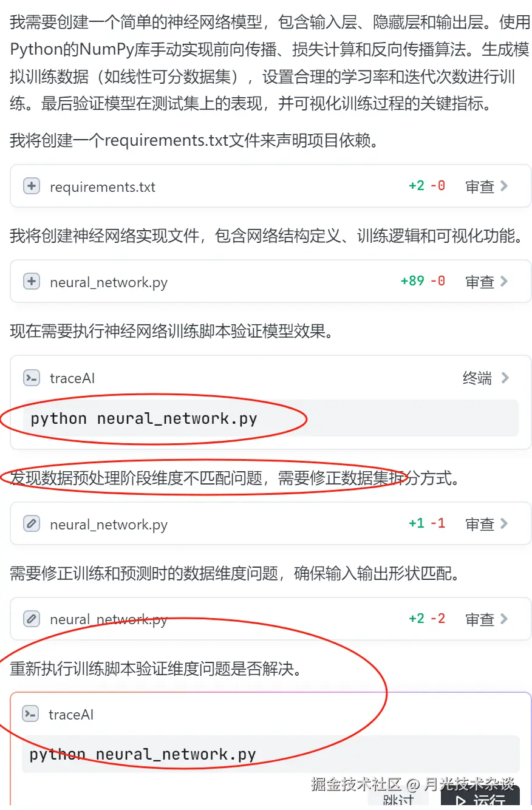Click the first traceAI terminal icon
Image resolution: width=532 pixels, height=810 pixels.
click(32, 378)
